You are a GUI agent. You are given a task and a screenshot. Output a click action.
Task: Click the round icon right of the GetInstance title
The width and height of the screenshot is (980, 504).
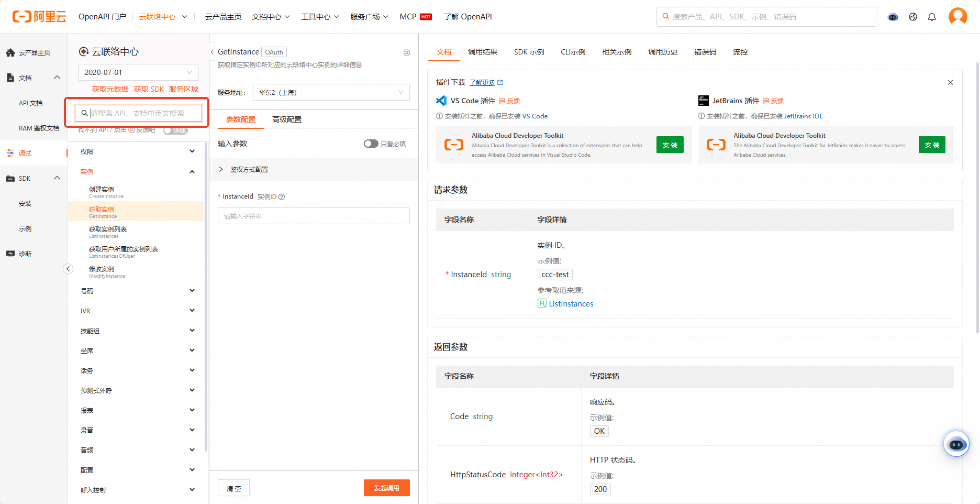point(407,52)
